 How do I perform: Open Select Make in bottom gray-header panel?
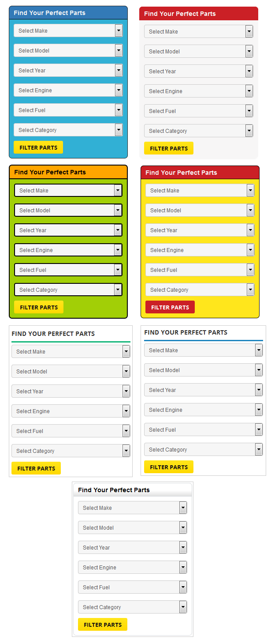point(133,508)
